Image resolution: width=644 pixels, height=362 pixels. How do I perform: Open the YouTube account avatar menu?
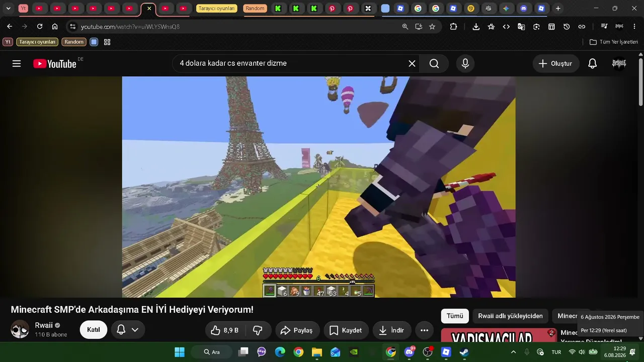619,64
